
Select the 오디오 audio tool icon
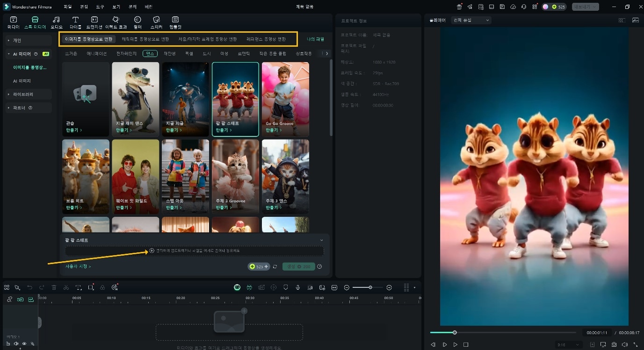pyautogui.click(x=57, y=22)
